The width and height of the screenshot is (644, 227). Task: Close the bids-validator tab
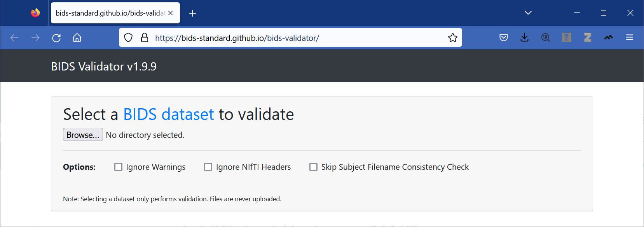click(171, 13)
